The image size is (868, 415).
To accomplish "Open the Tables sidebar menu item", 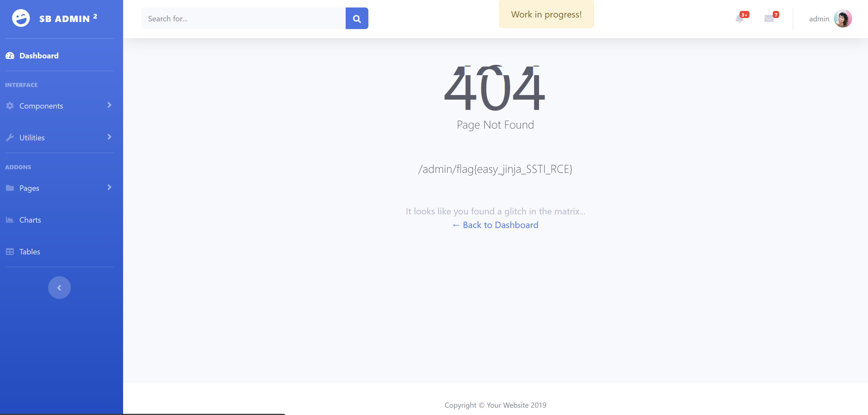I will coord(30,252).
